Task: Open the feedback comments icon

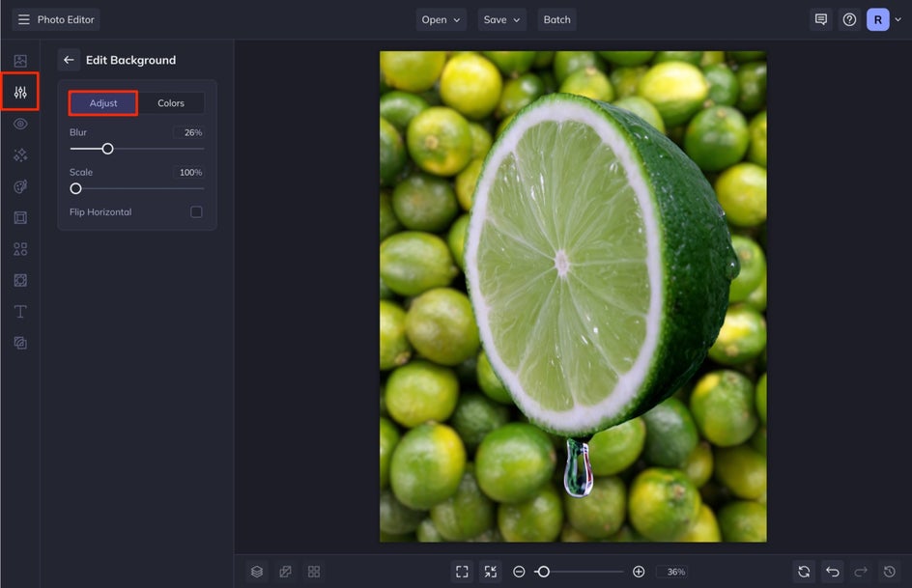Action: (x=820, y=19)
